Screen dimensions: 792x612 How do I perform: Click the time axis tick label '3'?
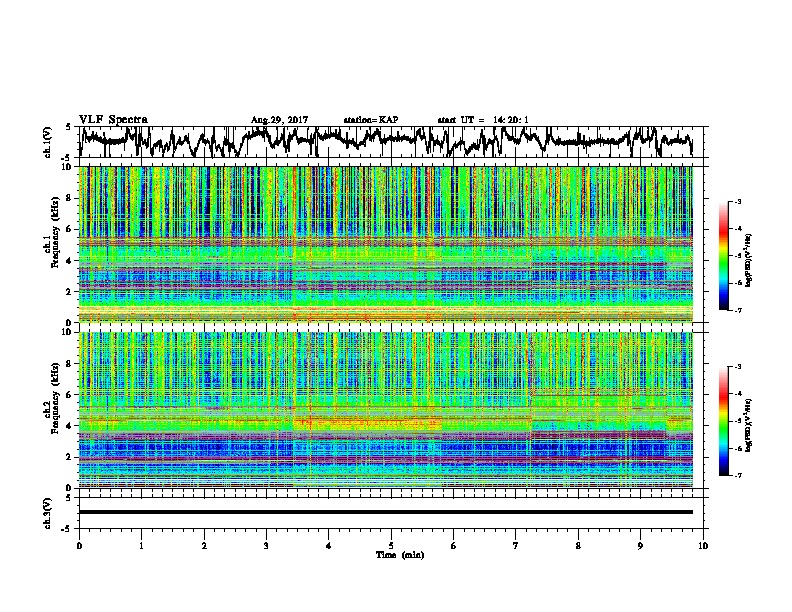coord(266,545)
